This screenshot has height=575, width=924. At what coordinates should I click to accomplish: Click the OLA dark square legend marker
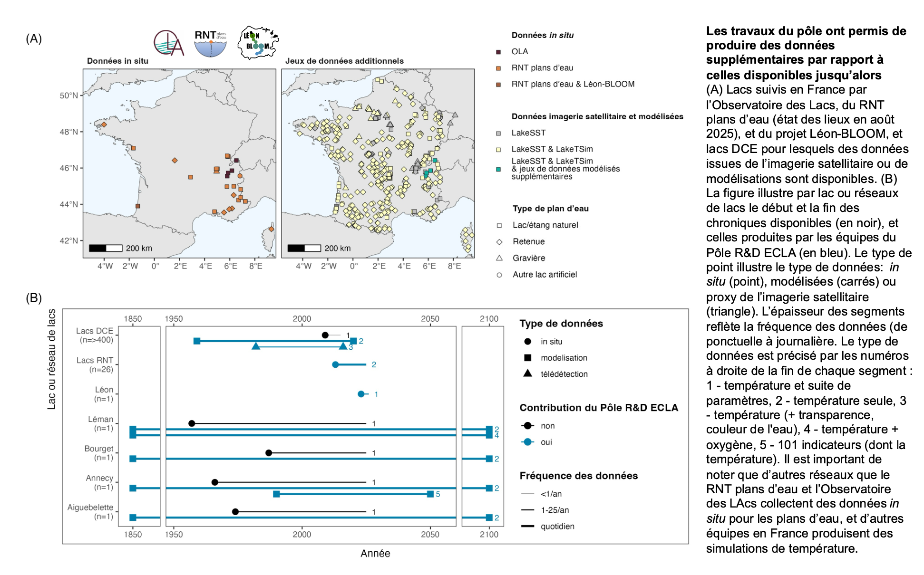pos(498,52)
